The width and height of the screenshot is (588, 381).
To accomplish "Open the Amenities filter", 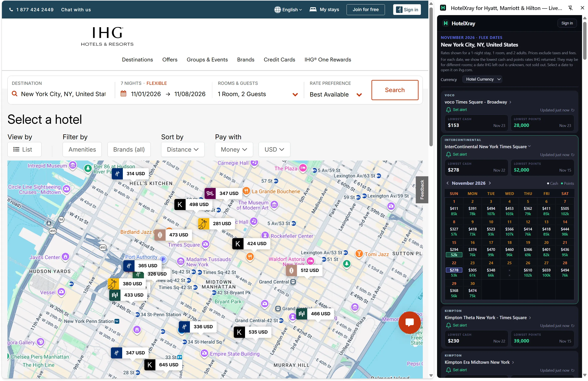I will coord(82,149).
